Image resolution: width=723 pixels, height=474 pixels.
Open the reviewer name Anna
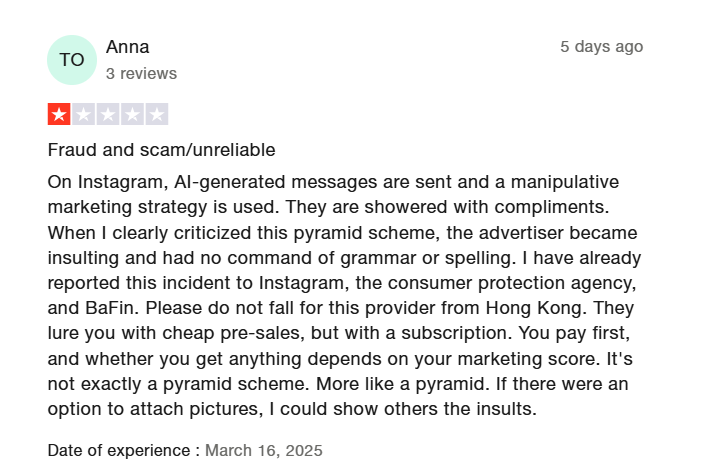click(128, 47)
